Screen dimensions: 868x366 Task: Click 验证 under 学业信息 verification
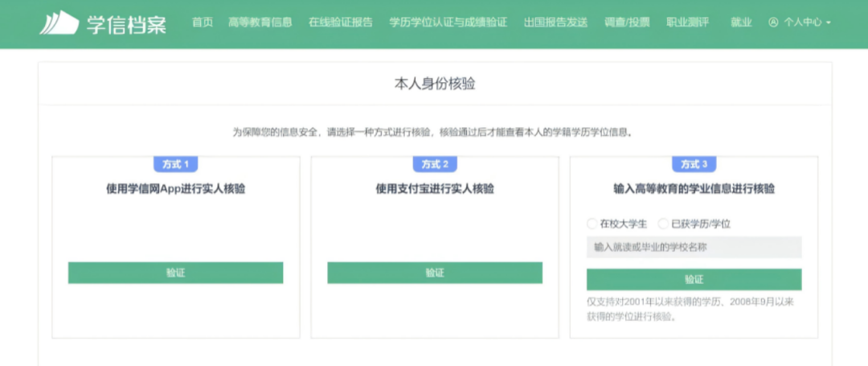[x=694, y=280]
